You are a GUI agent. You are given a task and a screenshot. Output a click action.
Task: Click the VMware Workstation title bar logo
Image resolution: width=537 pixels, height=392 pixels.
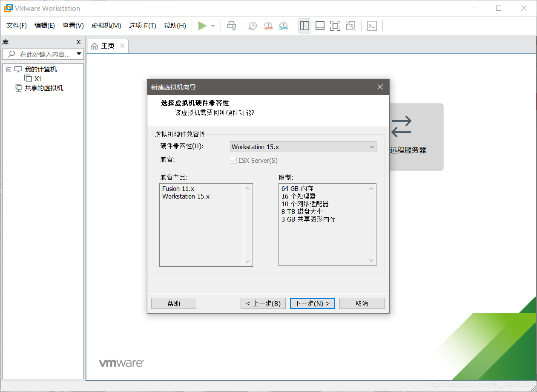pos(8,8)
